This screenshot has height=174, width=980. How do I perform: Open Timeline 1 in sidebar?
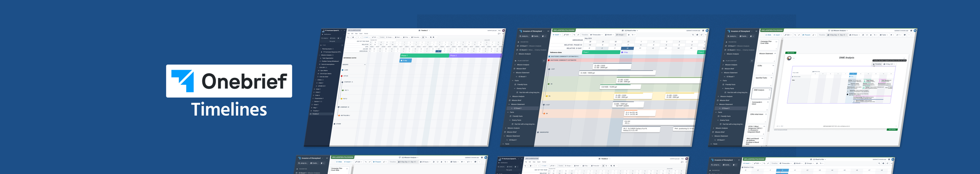coord(316,111)
